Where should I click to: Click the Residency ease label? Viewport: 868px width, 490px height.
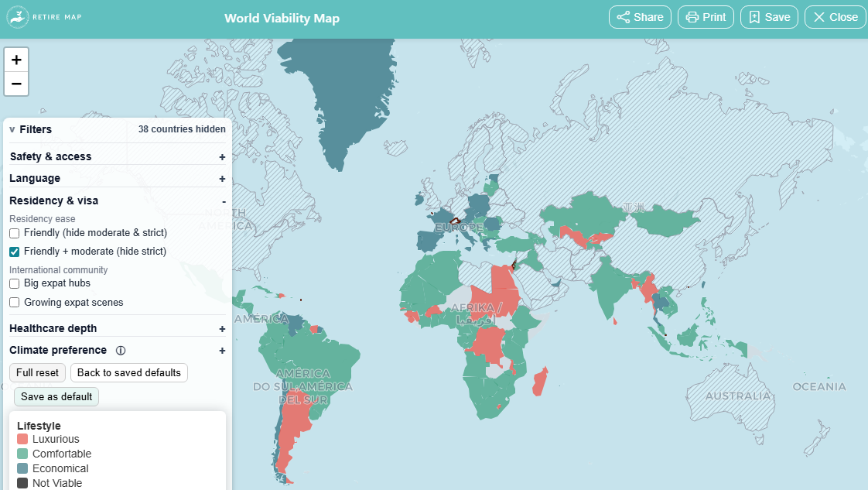point(42,219)
